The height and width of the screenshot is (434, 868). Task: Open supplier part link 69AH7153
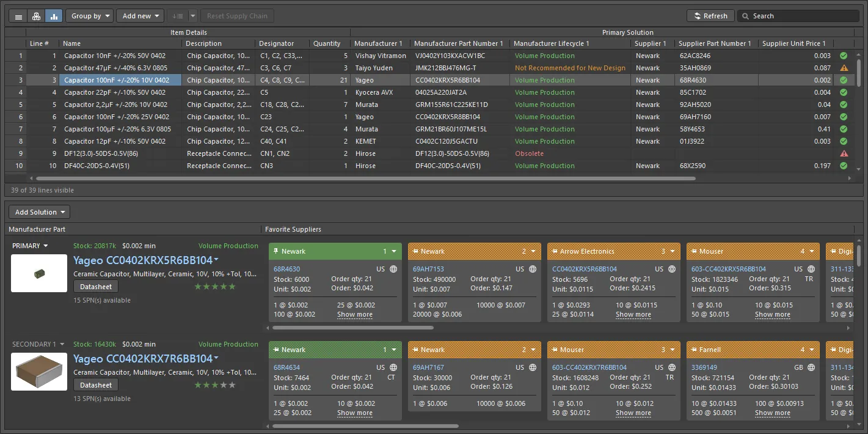(428, 269)
